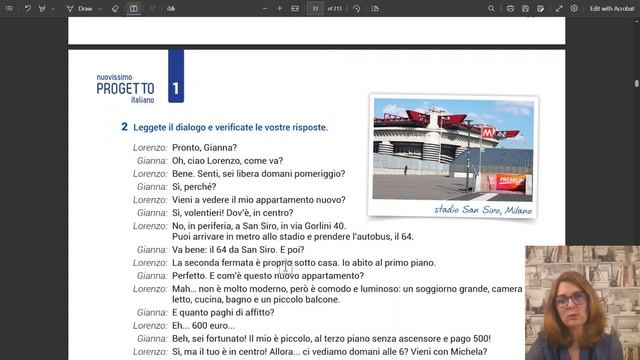Click the 'nuovissimo PROGETTO italiano' logo
Viewport: 640px width, 360px height.
point(125,89)
